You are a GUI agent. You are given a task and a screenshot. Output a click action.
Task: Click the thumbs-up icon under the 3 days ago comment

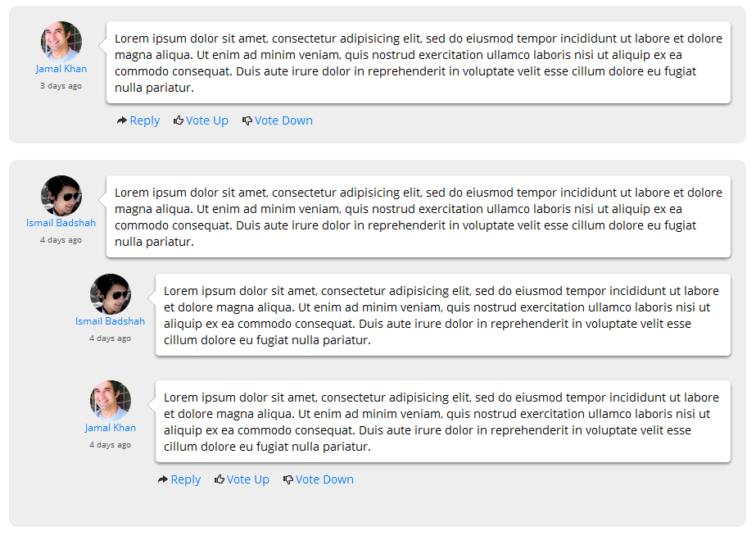coord(179,120)
